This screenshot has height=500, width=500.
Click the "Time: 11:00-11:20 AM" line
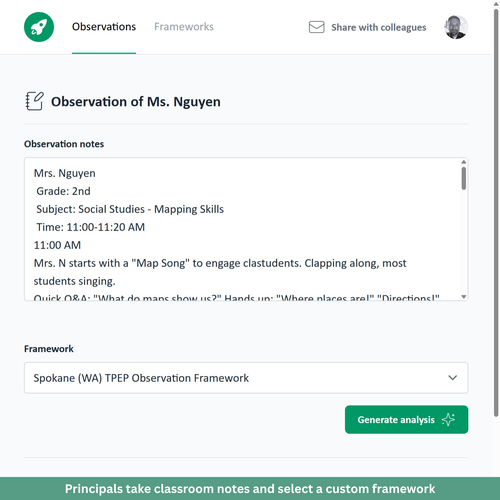[91, 227]
